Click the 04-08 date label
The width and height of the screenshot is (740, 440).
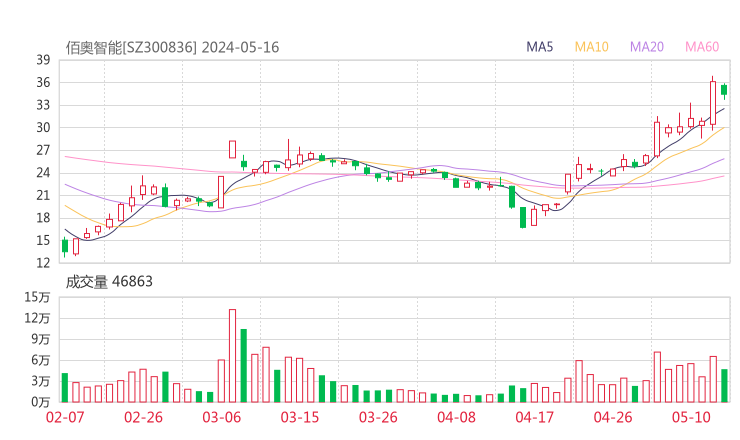456,417
